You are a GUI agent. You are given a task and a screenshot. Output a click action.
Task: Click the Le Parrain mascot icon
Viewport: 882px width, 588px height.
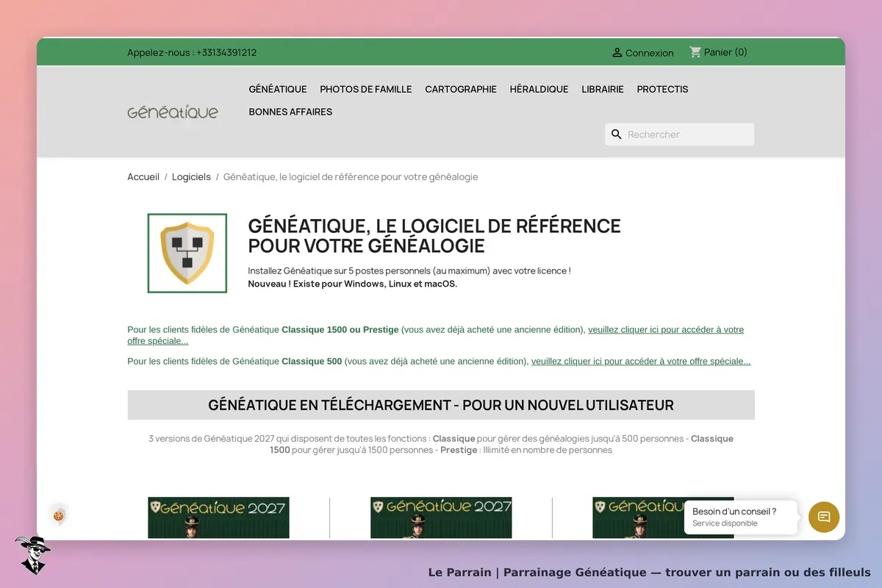(32, 554)
